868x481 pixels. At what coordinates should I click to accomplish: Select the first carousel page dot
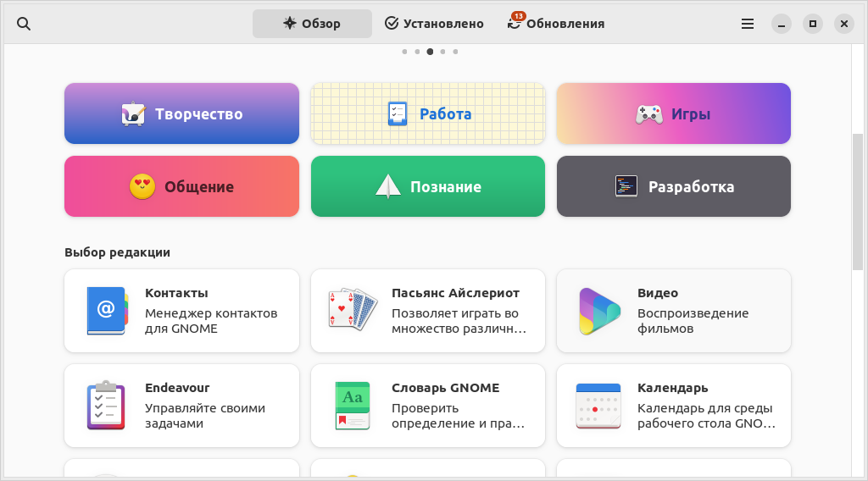click(x=404, y=52)
